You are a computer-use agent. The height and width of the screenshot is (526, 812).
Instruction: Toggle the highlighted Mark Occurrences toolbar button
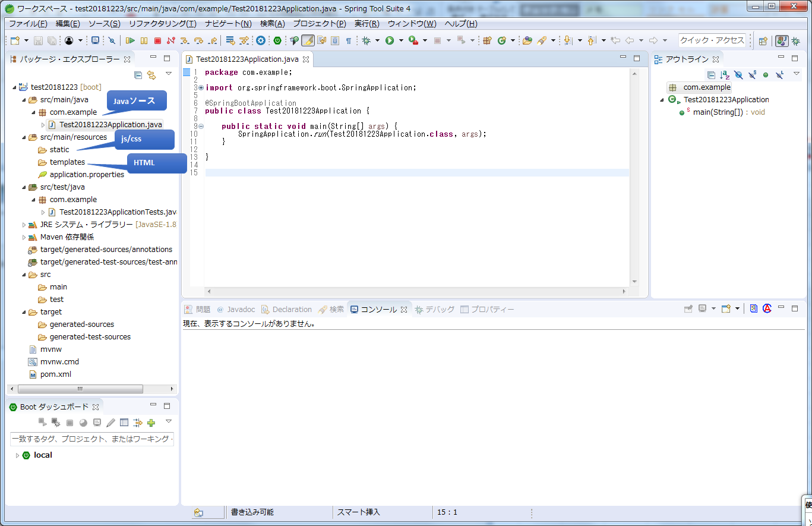(308, 40)
